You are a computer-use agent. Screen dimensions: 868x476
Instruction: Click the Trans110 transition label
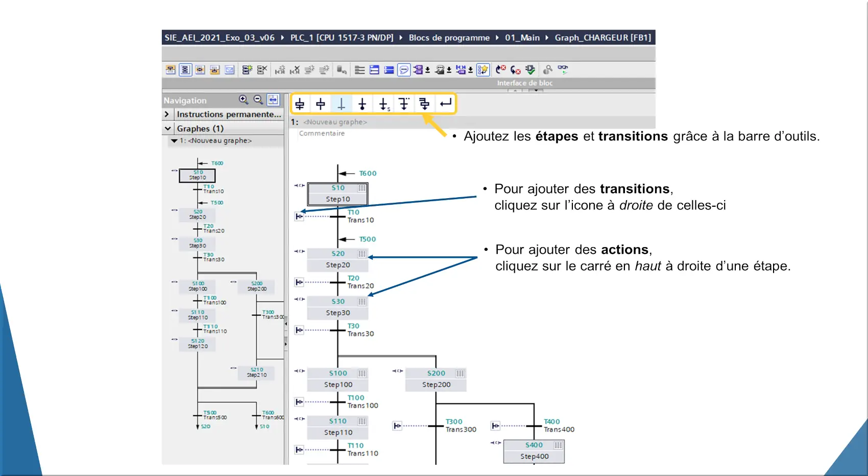coord(363,454)
